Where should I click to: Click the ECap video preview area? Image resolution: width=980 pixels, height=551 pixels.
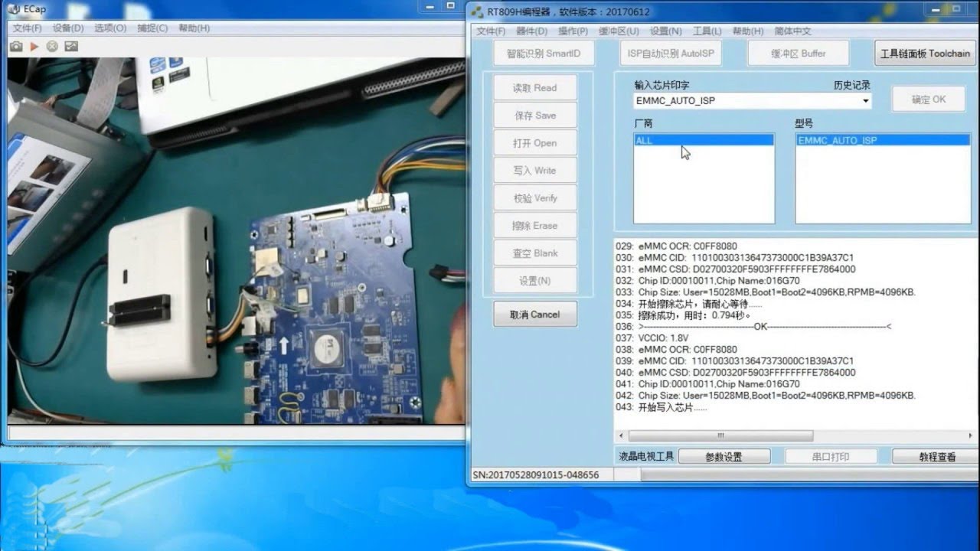pyautogui.click(x=236, y=241)
